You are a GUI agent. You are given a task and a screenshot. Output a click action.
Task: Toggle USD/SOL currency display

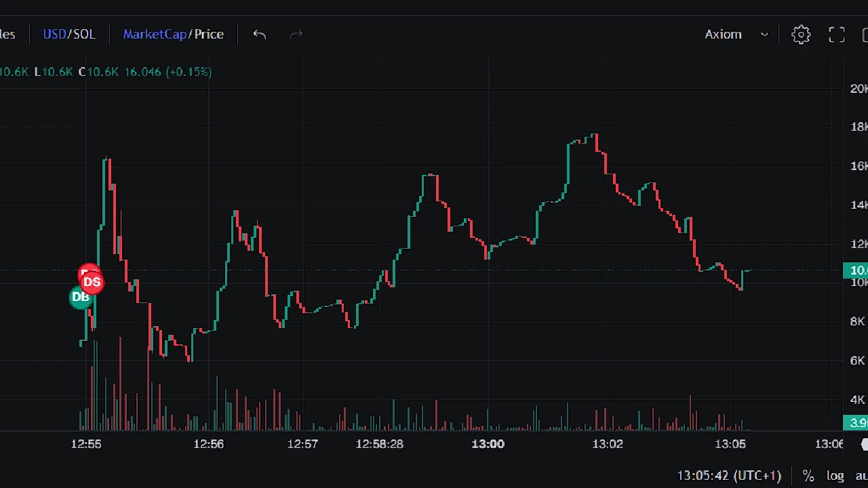tap(69, 35)
